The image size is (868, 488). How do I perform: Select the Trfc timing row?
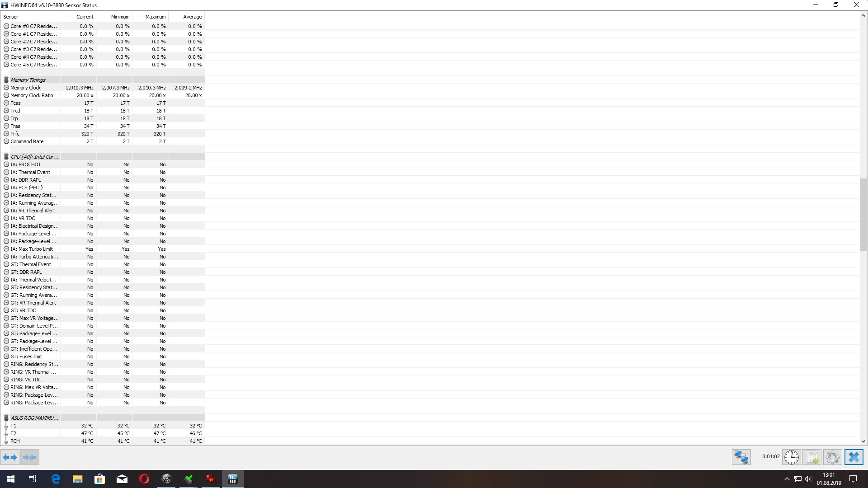[x=103, y=134]
